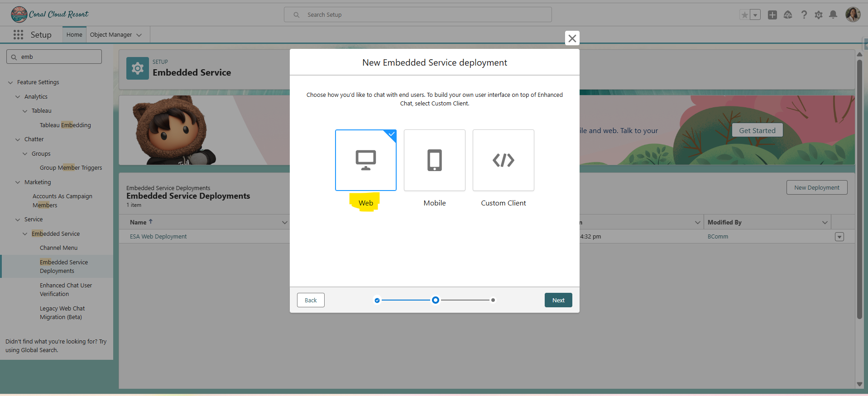Click the Modified By column header
This screenshot has height=396, width=868.
[724, 222]
